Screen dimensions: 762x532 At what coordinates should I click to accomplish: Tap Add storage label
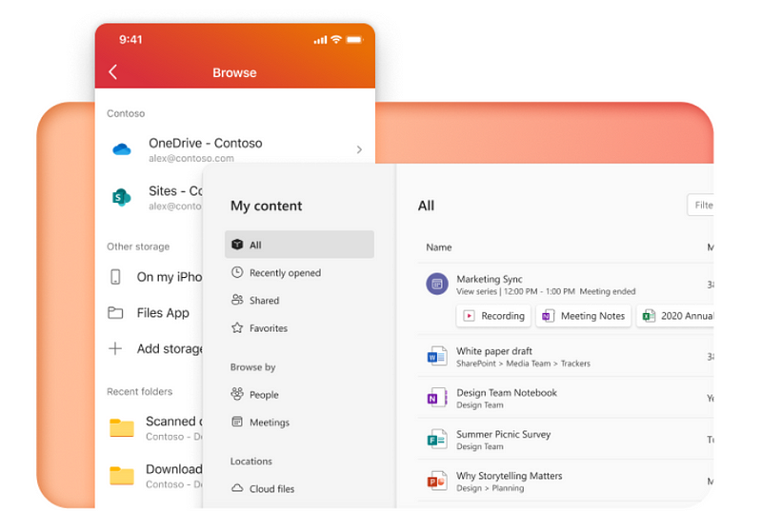[x=170, y=348]
